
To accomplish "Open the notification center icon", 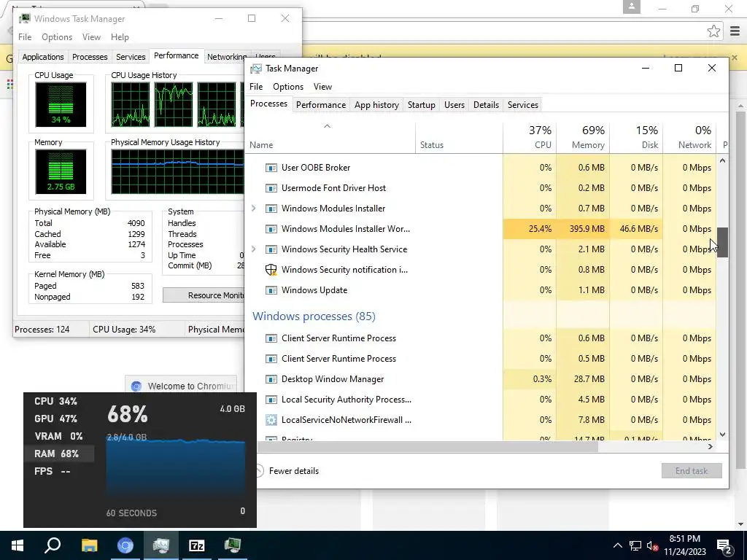I will pos(724,545).
